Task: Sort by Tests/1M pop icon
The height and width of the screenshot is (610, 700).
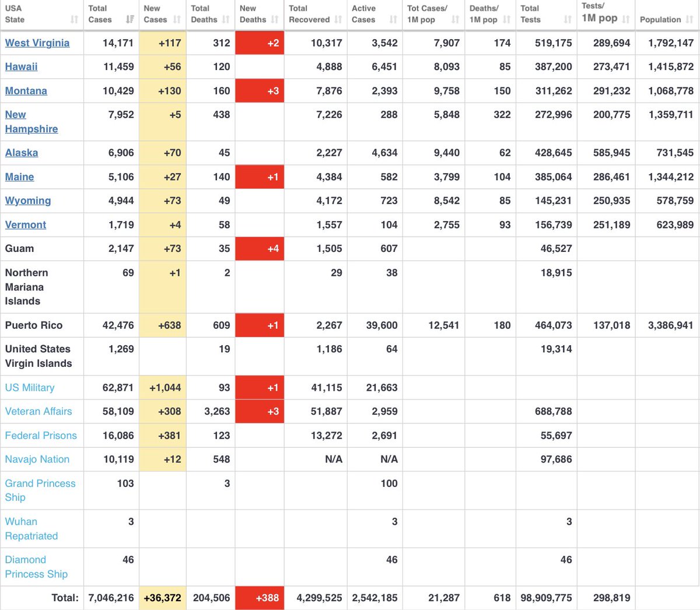Action: (x=626, y=19)
